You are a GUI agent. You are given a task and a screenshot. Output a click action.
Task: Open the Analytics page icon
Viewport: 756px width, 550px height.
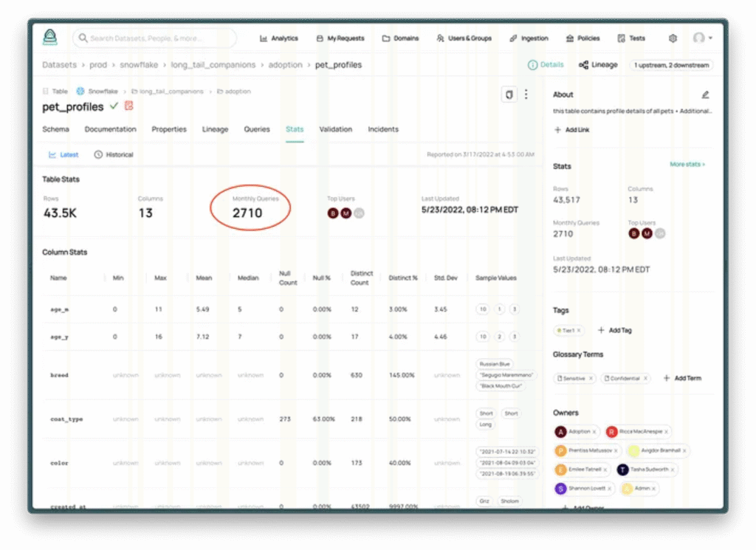point(262,38)
